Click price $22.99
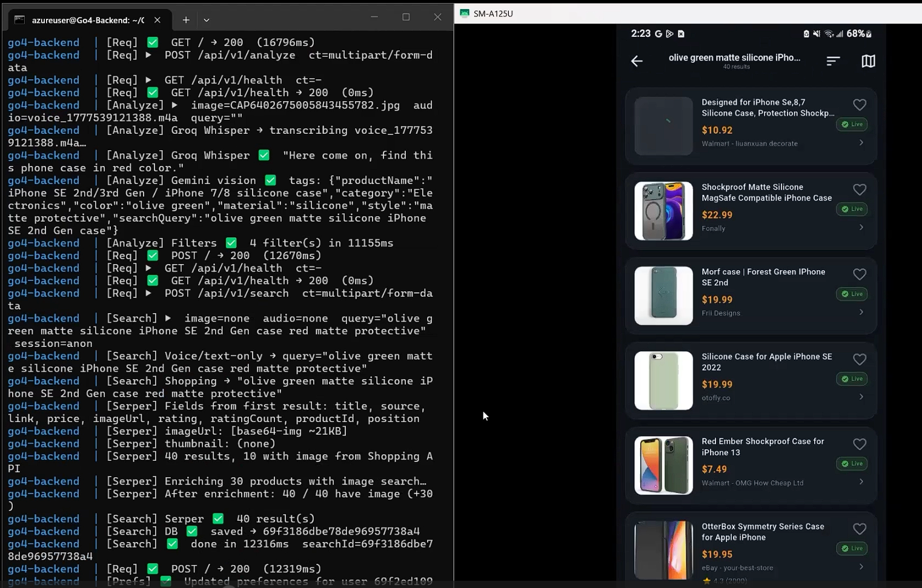This screenshot has width=922, height=588. pyautogui.click(x=717, y=215)
